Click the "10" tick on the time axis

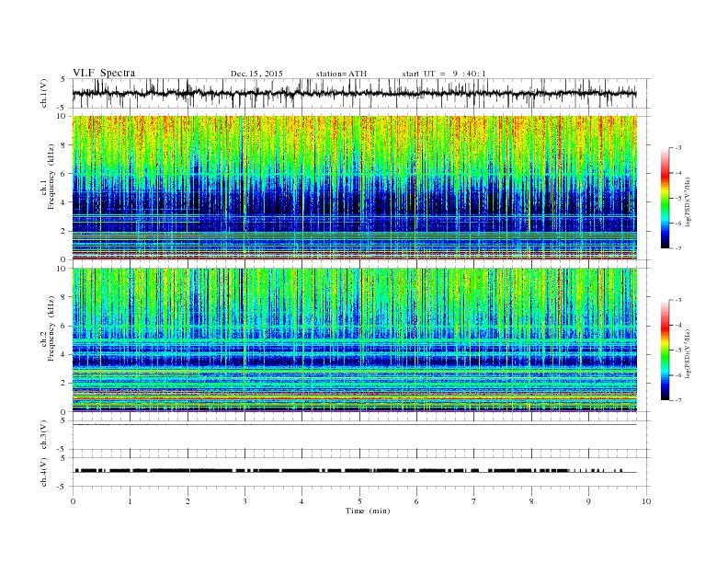click(646, 501)
